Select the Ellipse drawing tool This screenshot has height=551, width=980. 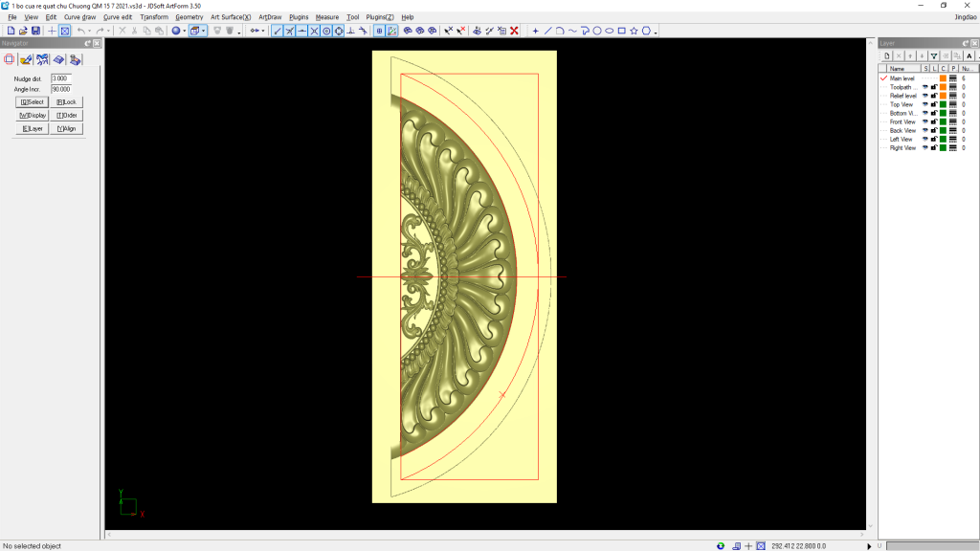610,31
